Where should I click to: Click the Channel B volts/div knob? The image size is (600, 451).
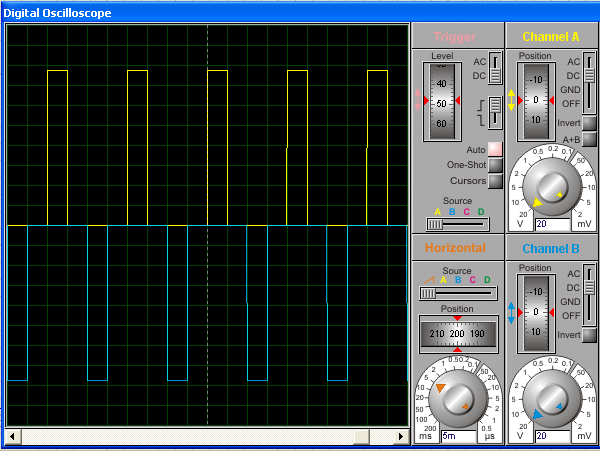[552, 399]
